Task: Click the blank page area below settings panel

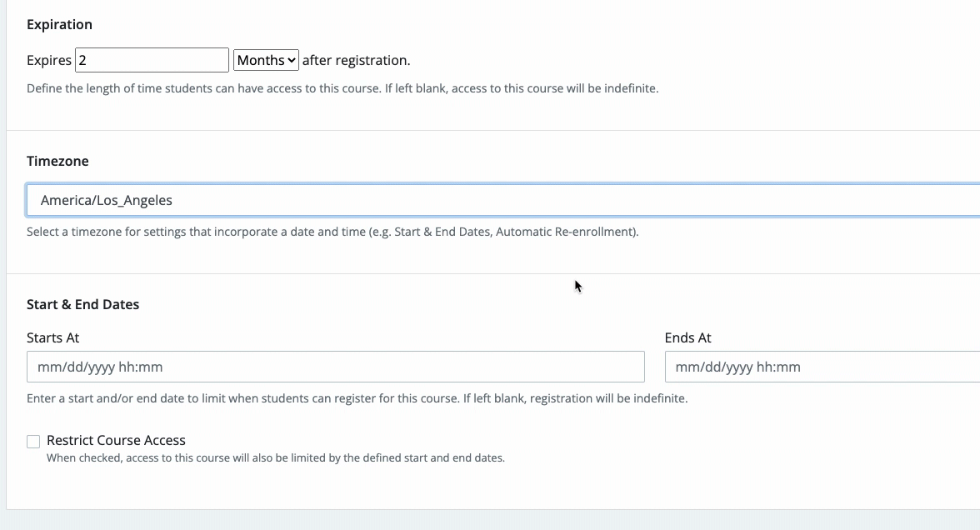Action: click(492, 520)
